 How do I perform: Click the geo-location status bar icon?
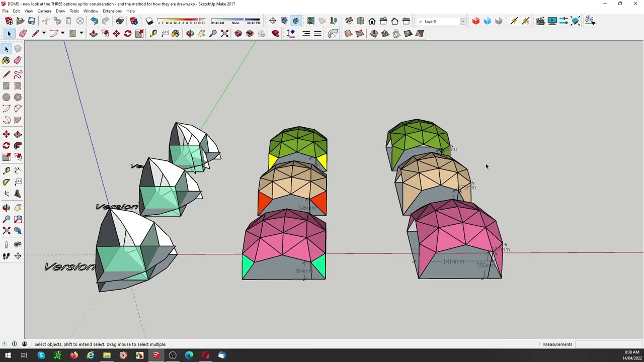pos(5,344)
